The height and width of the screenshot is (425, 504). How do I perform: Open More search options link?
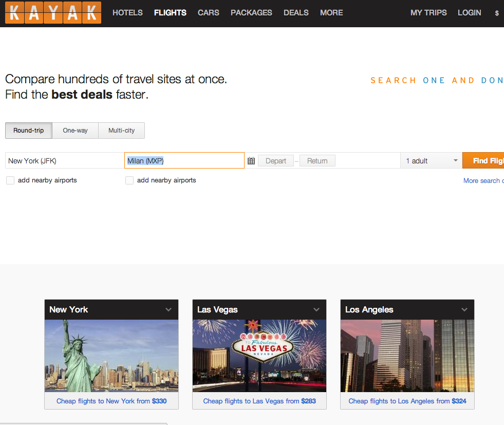click(x=483, y=181)
